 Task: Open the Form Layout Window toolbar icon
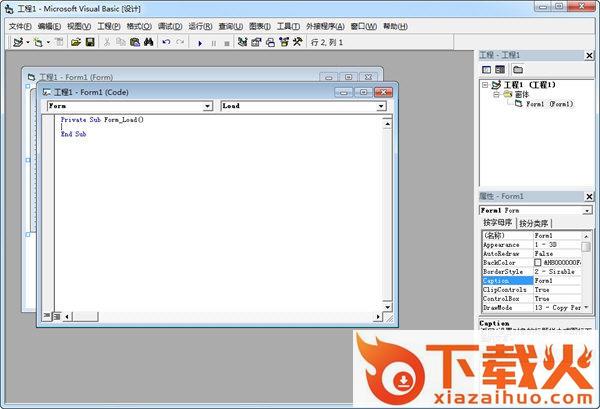click(x=270, y=42)
